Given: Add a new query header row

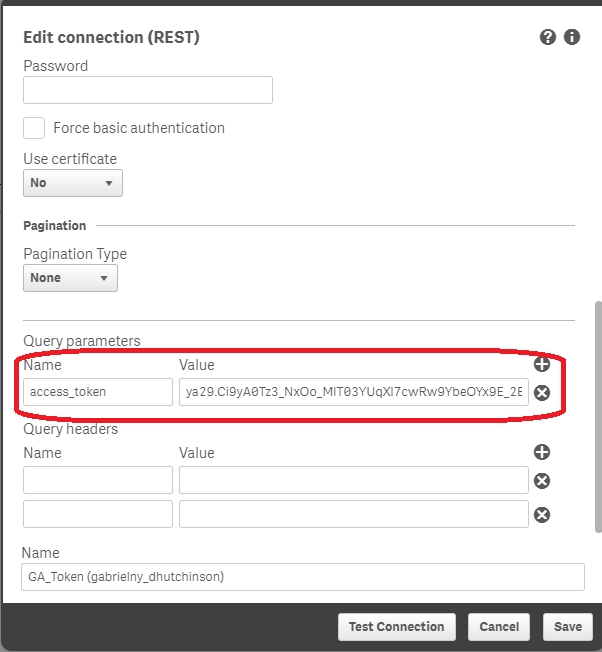Looking at the screenshot, I should [542, 452].
